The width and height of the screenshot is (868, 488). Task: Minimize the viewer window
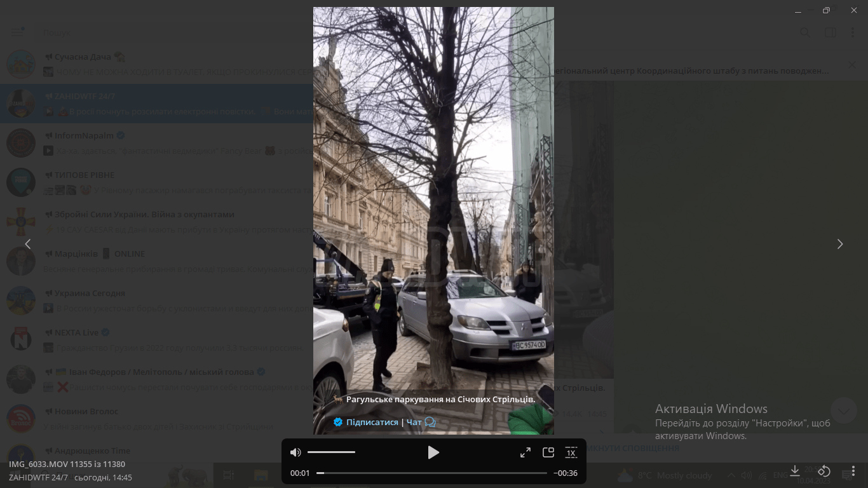tap(799, 10)
